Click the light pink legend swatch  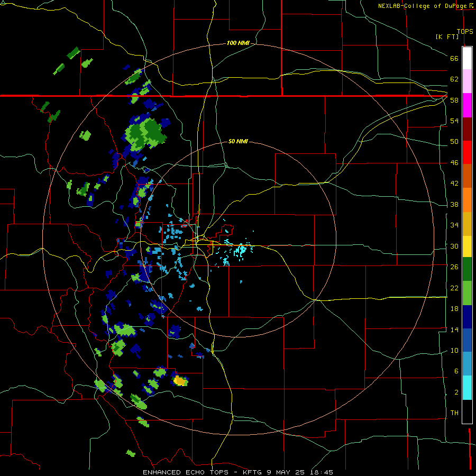click(x=467, y=81)
